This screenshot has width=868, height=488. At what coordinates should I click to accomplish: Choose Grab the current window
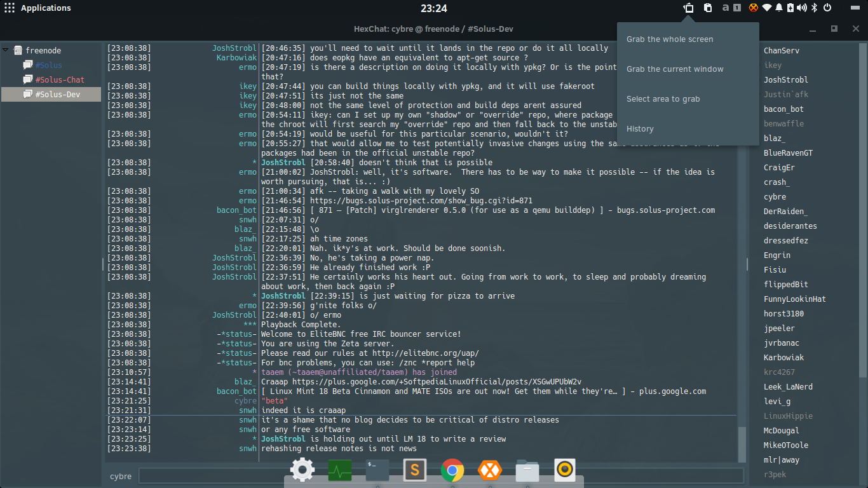675,69
